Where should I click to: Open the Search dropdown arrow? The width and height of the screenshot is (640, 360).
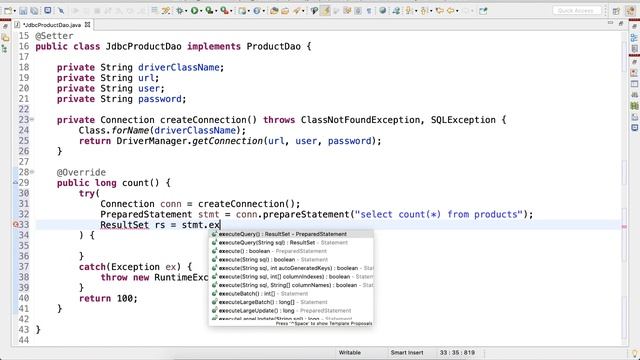click(x=303, y=11)
